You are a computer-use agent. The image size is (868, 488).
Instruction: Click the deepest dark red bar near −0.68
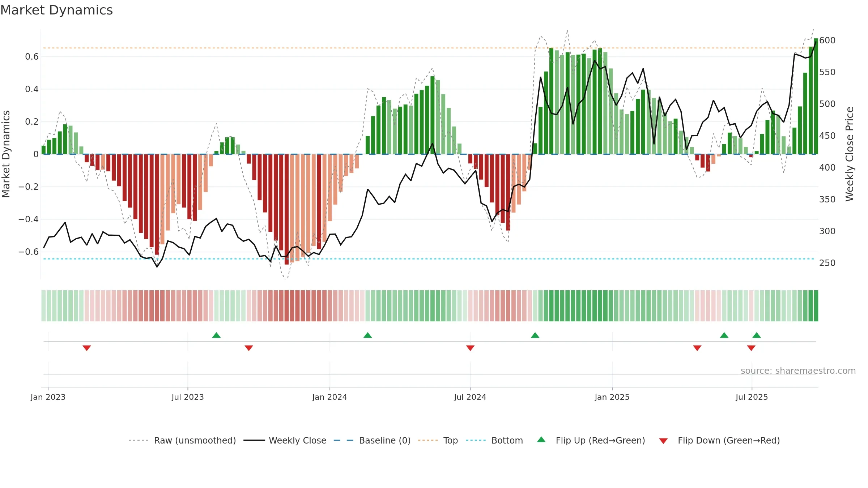point(286,209)
